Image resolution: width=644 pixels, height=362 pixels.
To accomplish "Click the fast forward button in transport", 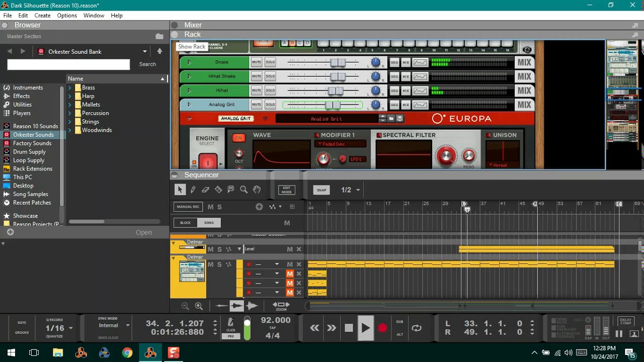I will pos(332,328).
